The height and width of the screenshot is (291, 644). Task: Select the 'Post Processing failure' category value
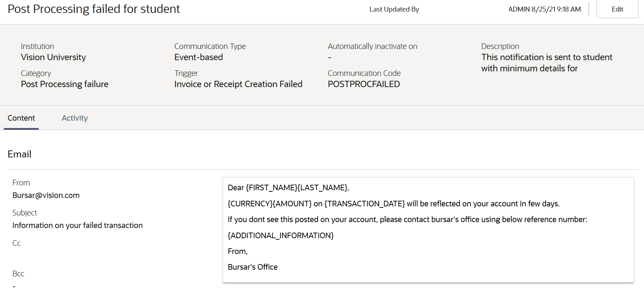pyautogui.click(x=65, y=84)
